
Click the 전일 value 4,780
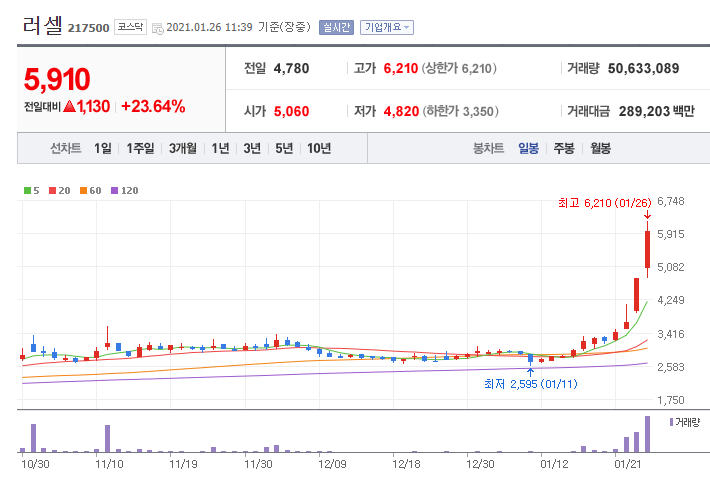pos(291,68)
